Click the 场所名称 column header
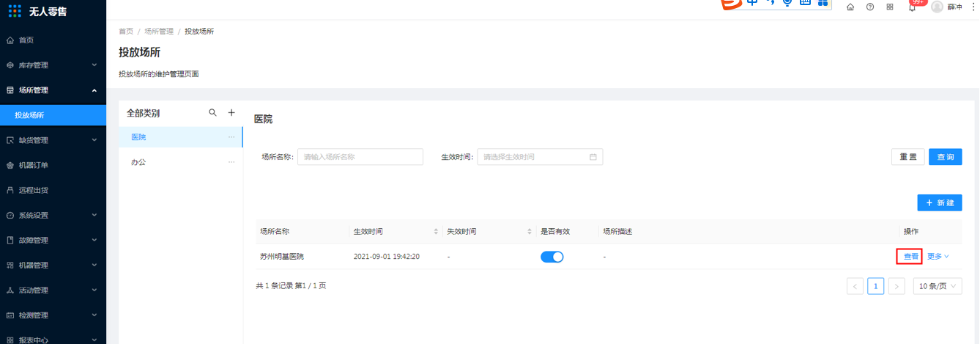The height and width of the screenshot is (344, 980). (275, 232)
